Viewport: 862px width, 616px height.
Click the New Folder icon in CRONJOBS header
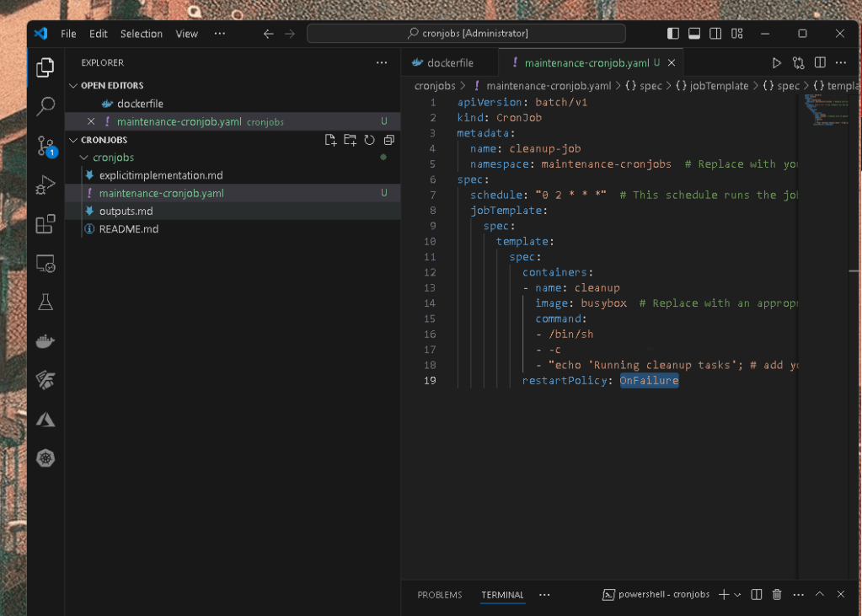[x=350, y=140]
